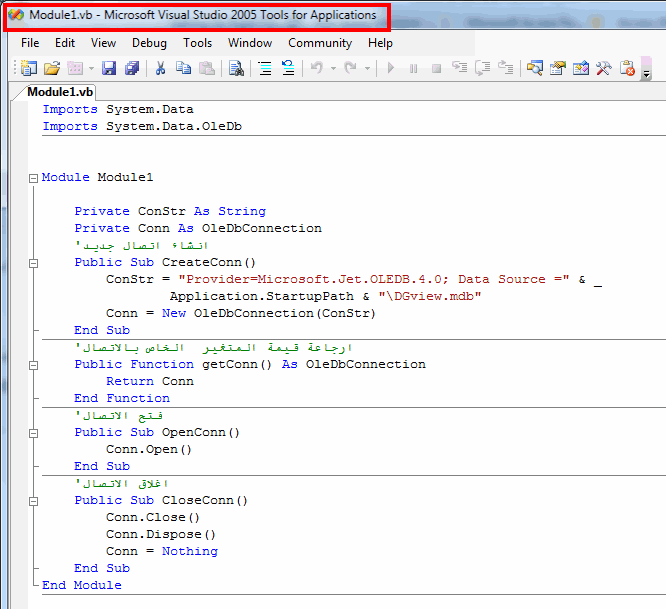Save Module1.vb with the Save icon
Image resolution: width=666 pixels, height=609 pixels.
click(109, 68)
